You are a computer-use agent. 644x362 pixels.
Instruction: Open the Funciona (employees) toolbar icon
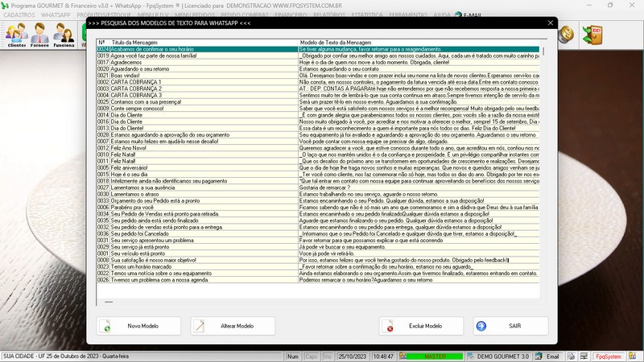(64, 35)
